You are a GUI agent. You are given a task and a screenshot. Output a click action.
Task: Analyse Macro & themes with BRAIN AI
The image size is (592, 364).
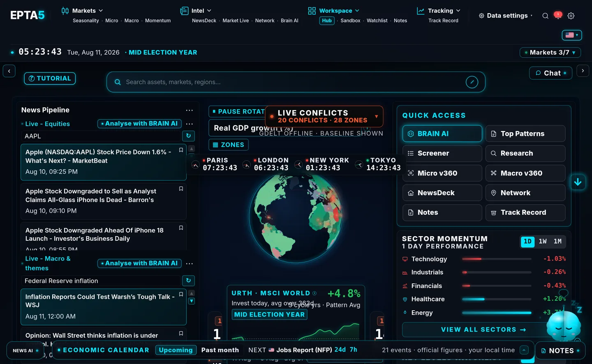pyautogui.click(x=139, y=263)
